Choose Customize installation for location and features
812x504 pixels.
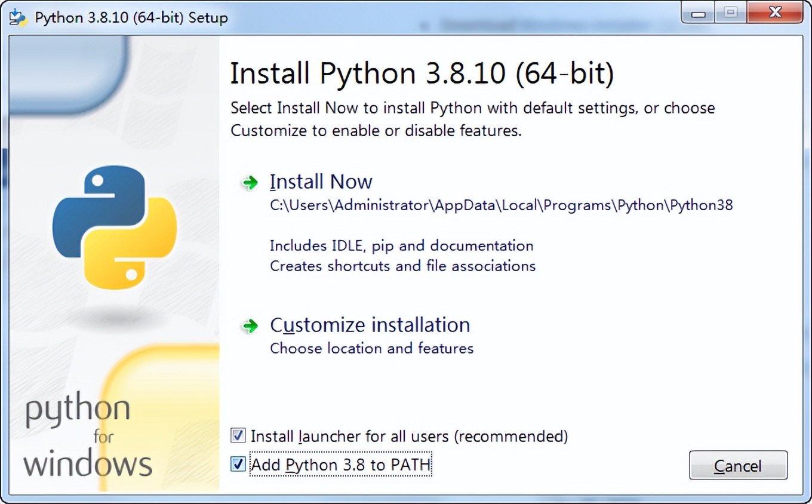[370, 325]
